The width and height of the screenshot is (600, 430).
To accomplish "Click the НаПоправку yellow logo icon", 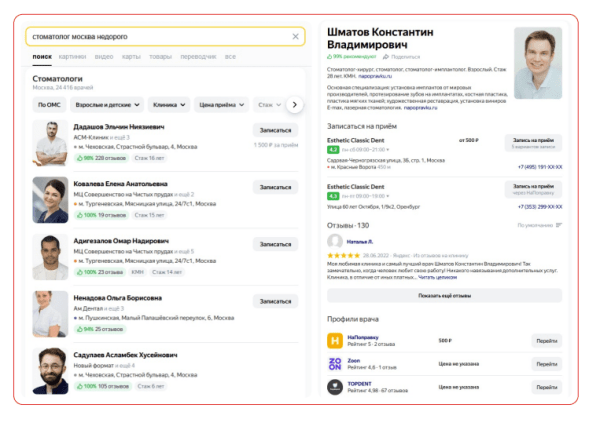I will (335, 340).
